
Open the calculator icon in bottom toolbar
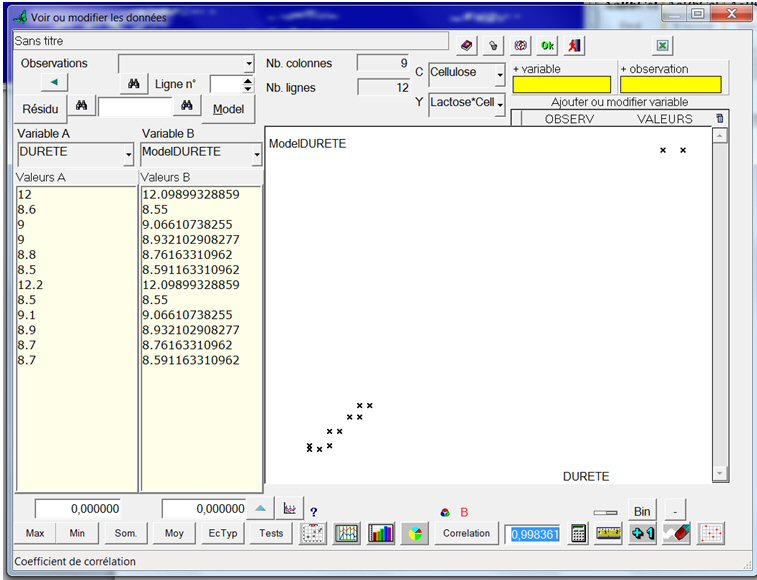[x=579, y=533]
